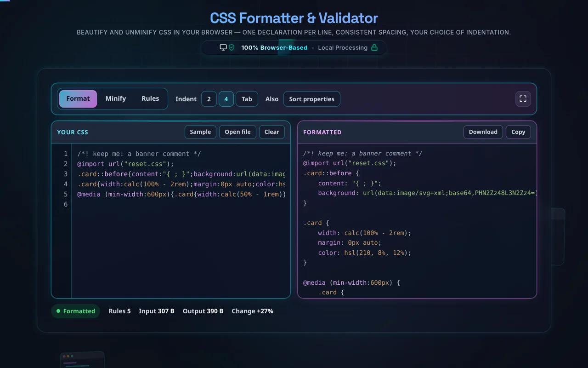The height and width of the screenshot is (368, 588).
Task: Click the background url line in the output
Action: click(x=427, y=193)
